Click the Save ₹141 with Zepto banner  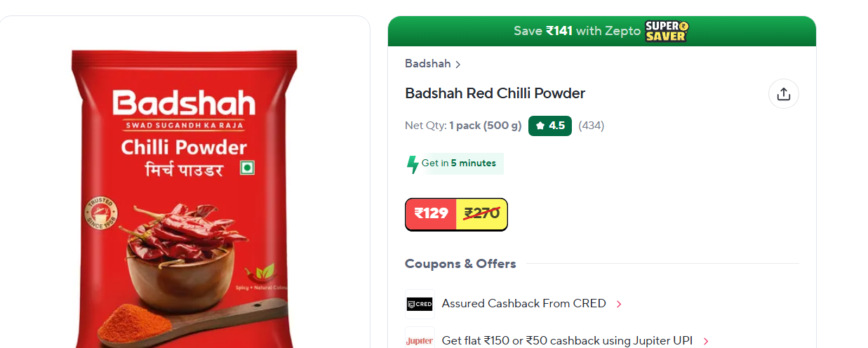pyautogui.click(x=602, y=31)
